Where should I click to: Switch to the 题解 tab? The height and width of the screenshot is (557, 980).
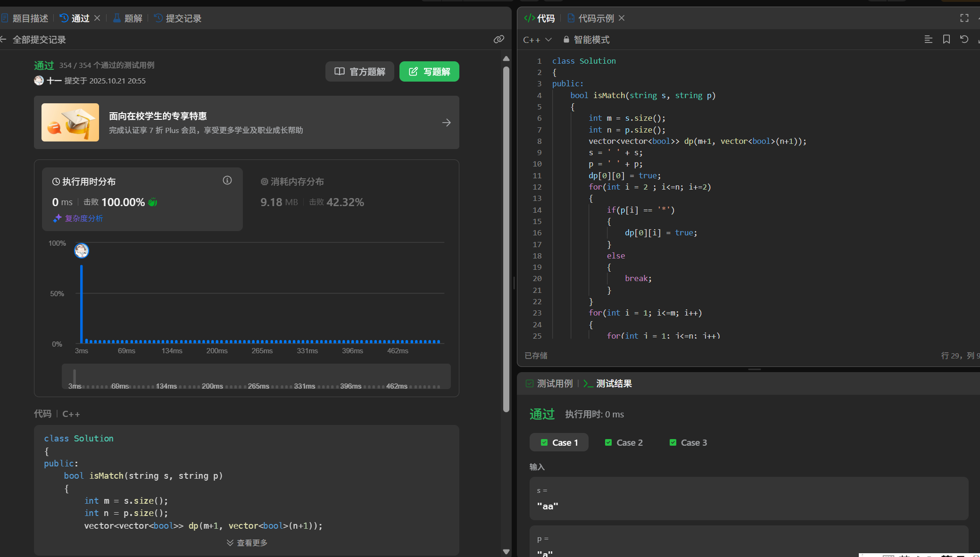[x=128, y=18]
